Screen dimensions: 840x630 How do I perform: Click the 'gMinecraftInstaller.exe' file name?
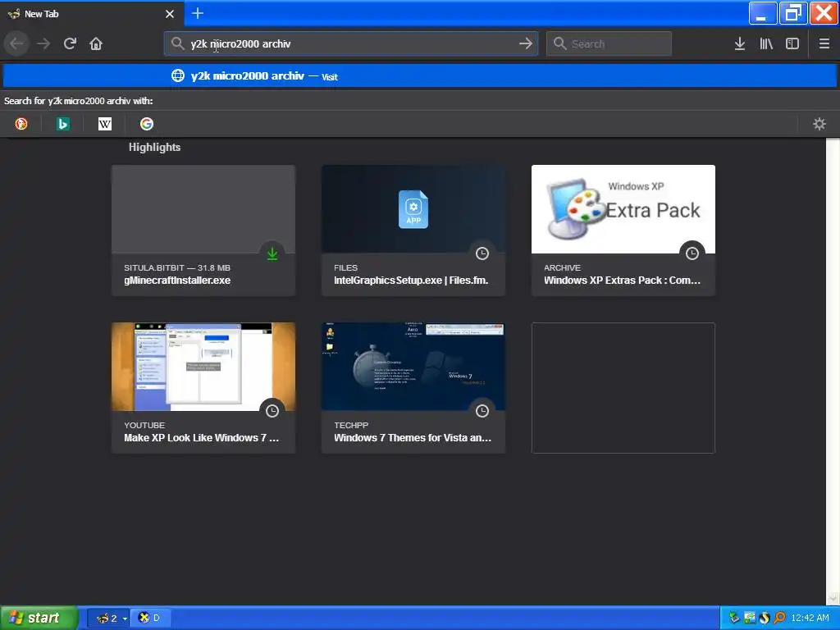(x=177, y=281)
